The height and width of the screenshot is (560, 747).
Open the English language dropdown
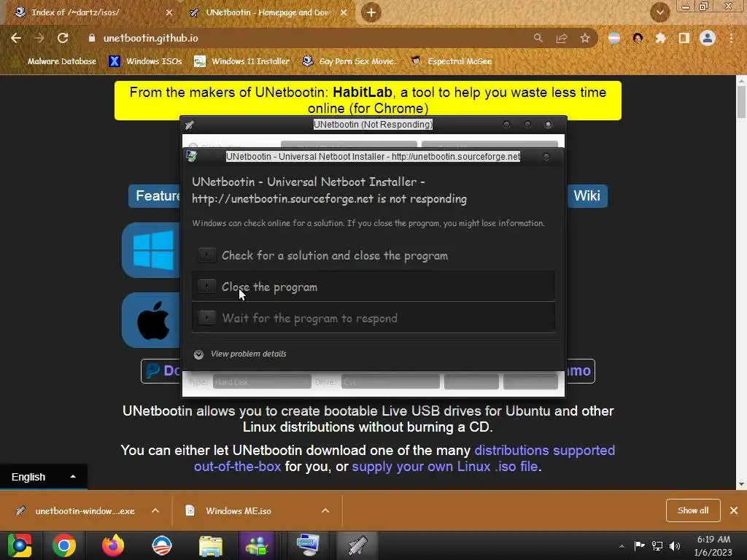(43, 477)
